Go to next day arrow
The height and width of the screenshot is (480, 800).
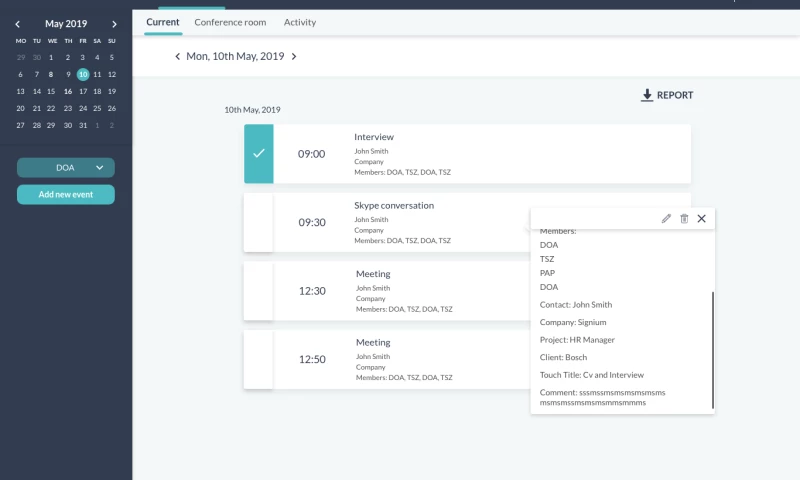[294, 57]
